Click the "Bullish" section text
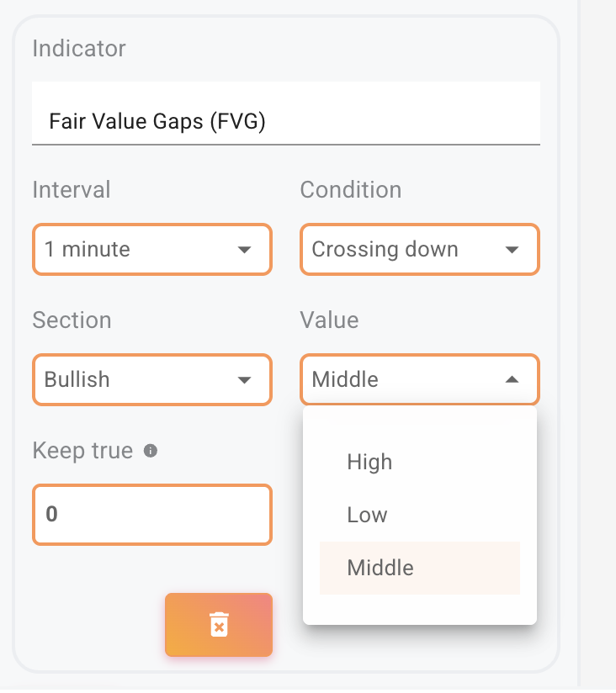 77,379
